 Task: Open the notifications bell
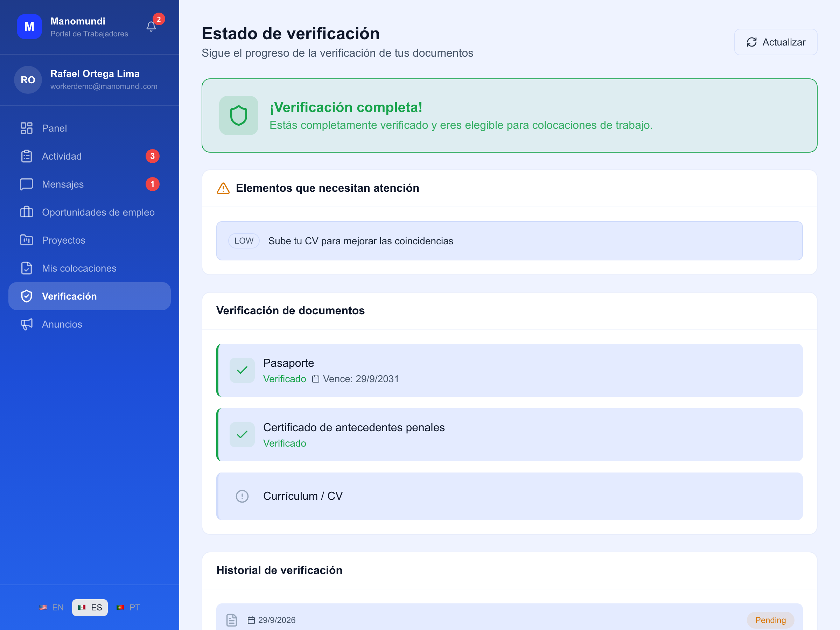coord(151,27)
